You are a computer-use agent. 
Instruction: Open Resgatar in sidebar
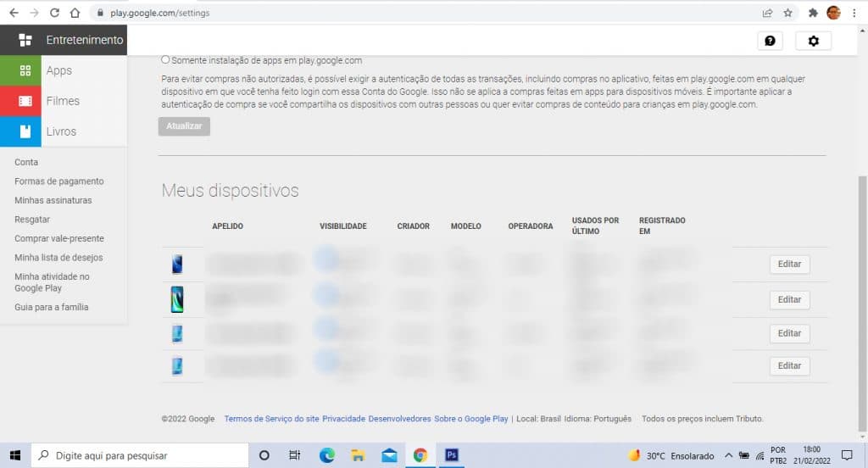pos(32,220)
